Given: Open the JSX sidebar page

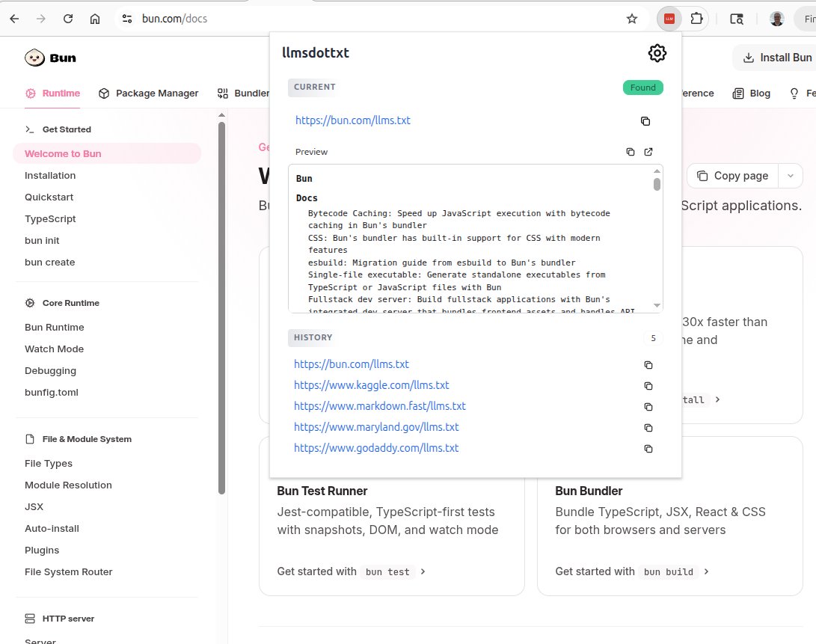Looking at the screenshot, I should [34, 507].
